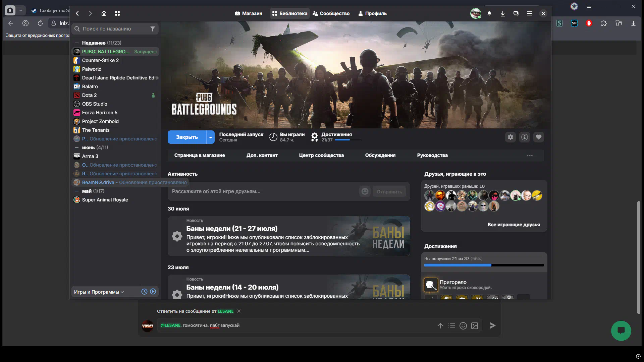Sort library by recent clock icon
The image size is (644, 362).
coord(144,292)
